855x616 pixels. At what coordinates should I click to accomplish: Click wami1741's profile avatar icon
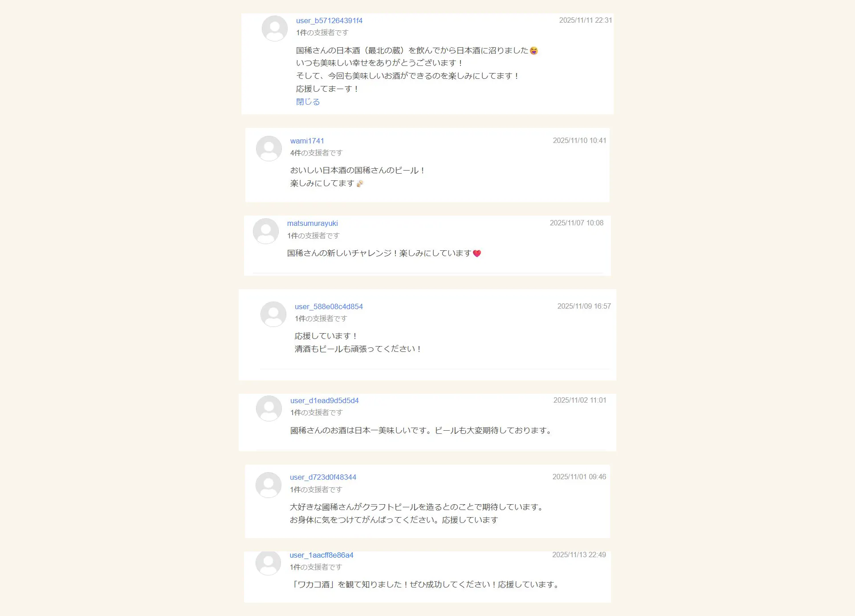point(269,149)
